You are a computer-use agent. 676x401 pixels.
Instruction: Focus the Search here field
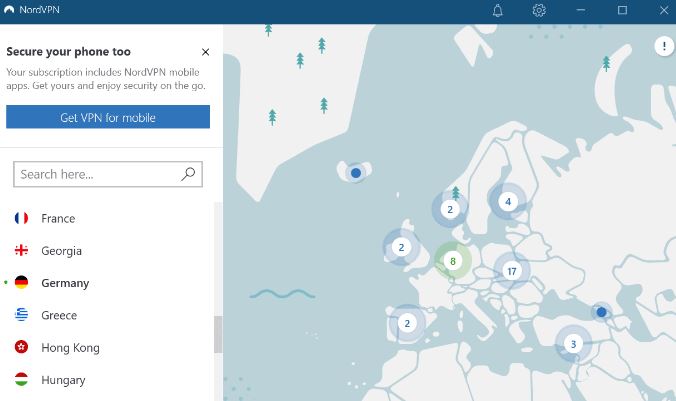tap(108, 174)
